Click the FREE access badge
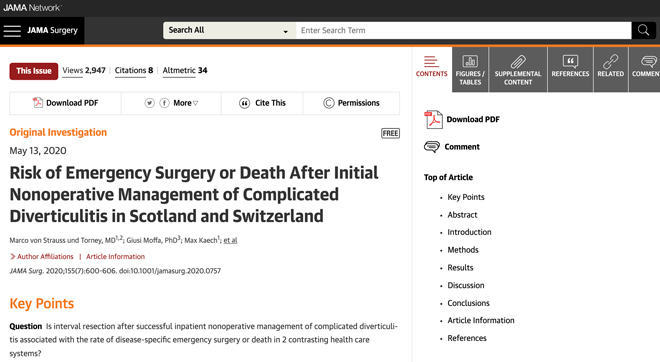This screenshot has width=660, height=362. click(x=390, y=133)
